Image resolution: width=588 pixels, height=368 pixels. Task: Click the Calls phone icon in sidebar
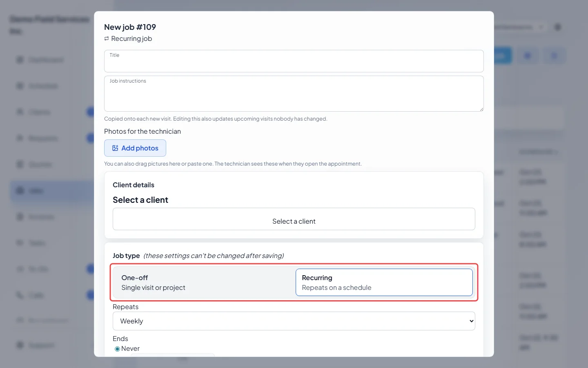pyautogui.click(x=20, y=295)
